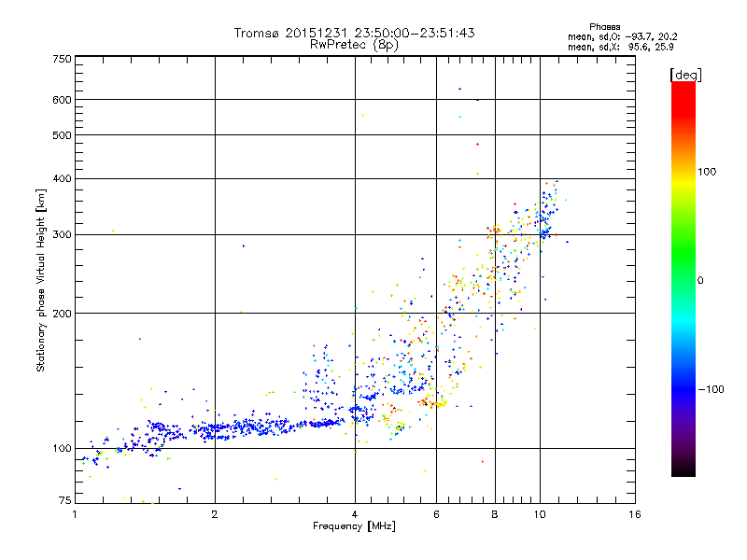The image size is (747, 560).
Task: Click the x-axis title 'Frequency [MHz]'
Action: pos(354,526)
